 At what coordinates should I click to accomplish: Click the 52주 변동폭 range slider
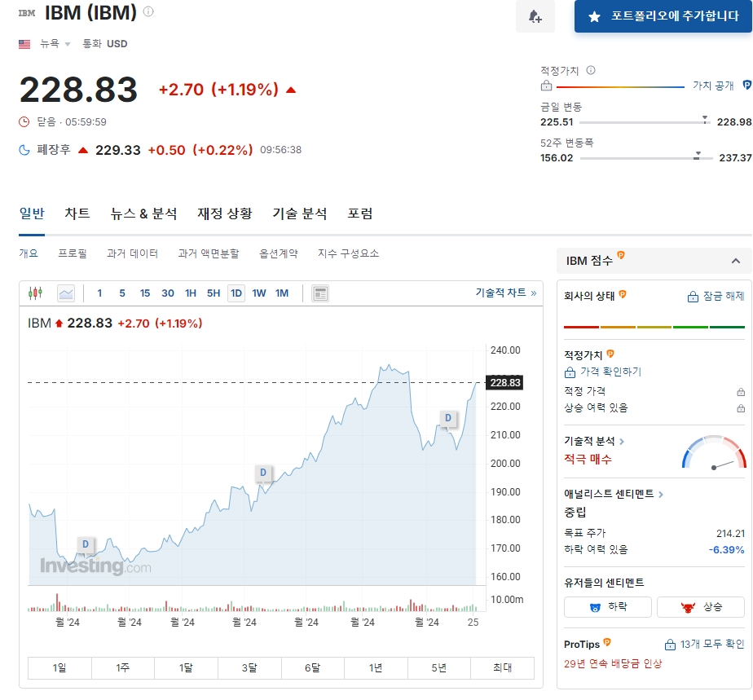point(645,157)
